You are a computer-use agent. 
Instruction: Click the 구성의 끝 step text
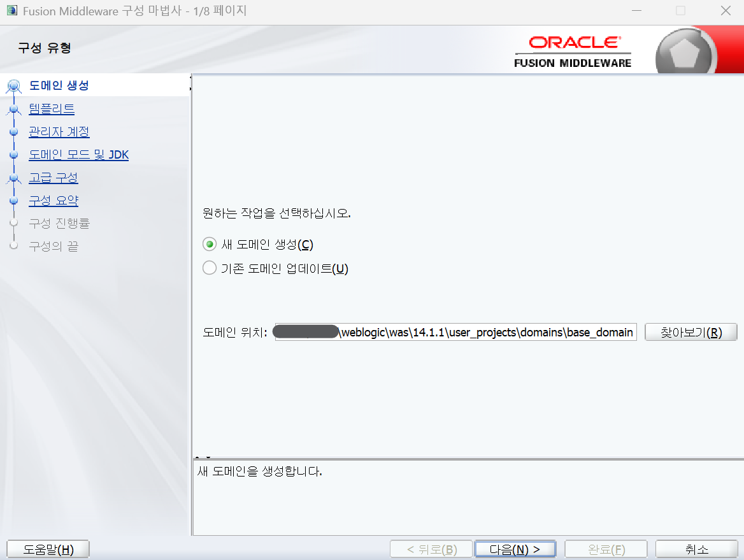pyautogui.click(x=54, y=246)
